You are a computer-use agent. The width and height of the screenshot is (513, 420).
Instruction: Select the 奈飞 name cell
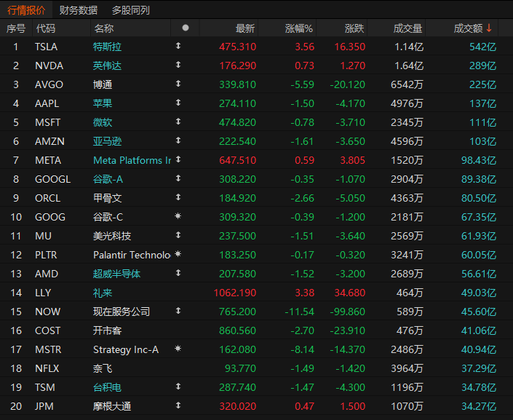pyautogui.click(x=103, y=369)
